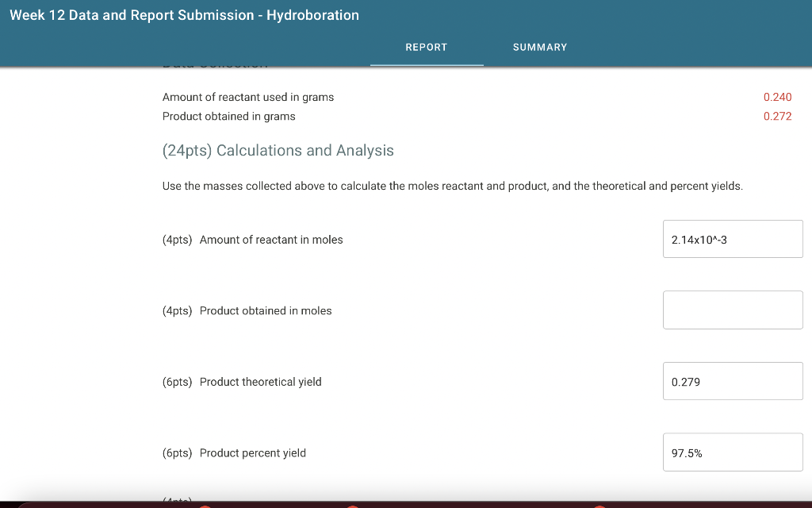Click the Product obtained in grams row
The width and height of the screenshot is (812, 508).
[228, 116]
